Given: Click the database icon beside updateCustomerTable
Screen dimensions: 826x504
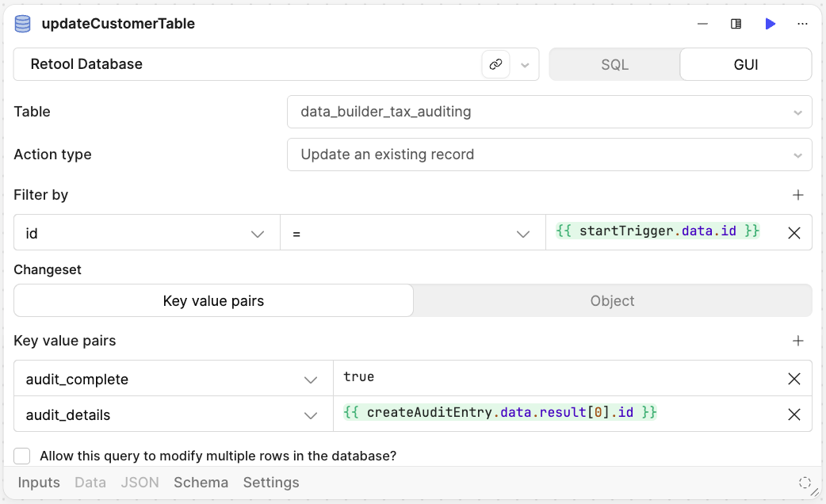Looking at the screenshot, I should point(22,24).
